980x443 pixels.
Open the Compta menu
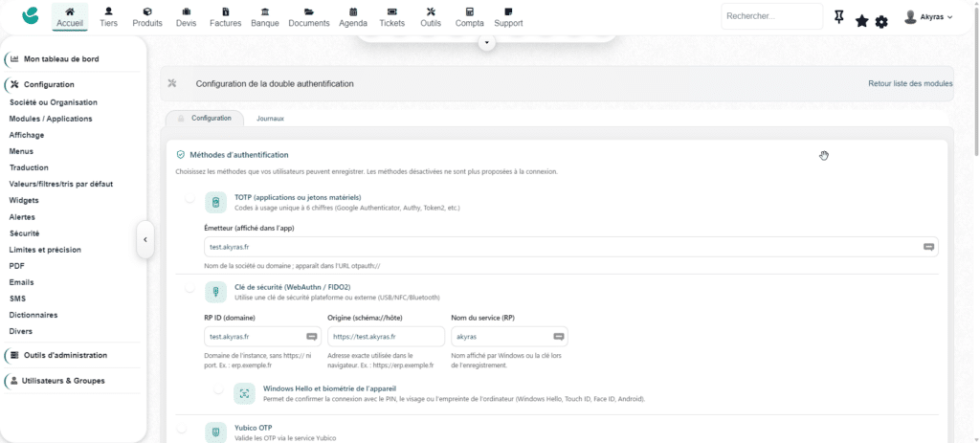[469, 17]
